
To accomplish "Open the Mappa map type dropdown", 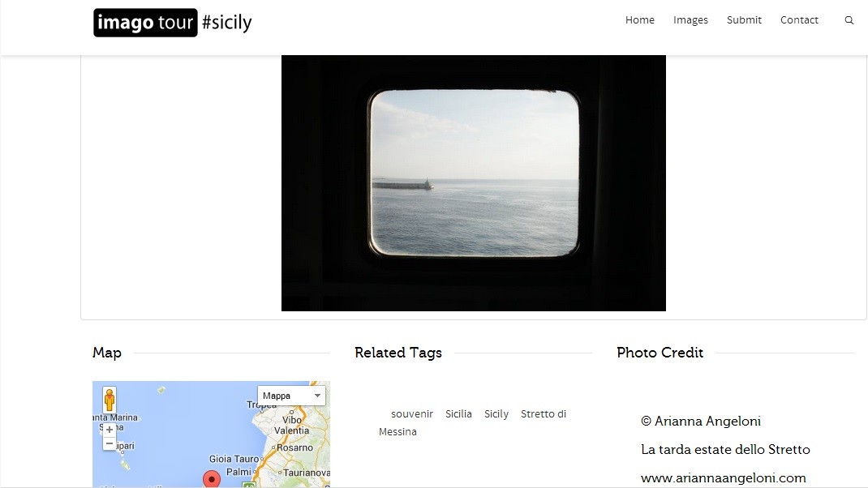I will [x=291, y=396].
